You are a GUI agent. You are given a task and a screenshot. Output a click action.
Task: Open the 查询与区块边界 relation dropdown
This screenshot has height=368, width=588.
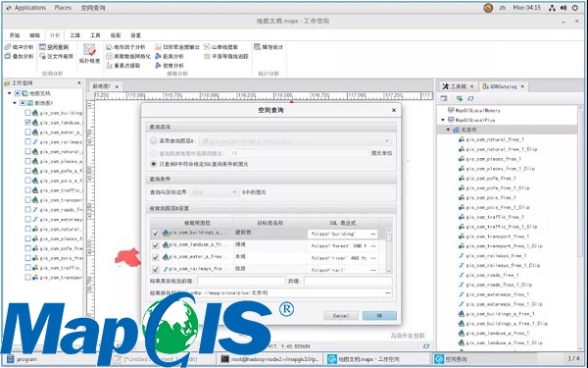tap(214, 192)
